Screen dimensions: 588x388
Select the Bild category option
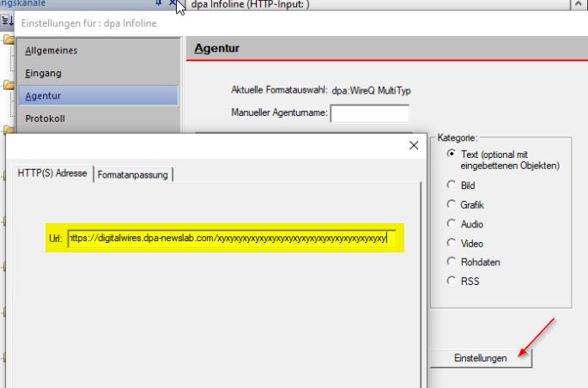(452, 185)
